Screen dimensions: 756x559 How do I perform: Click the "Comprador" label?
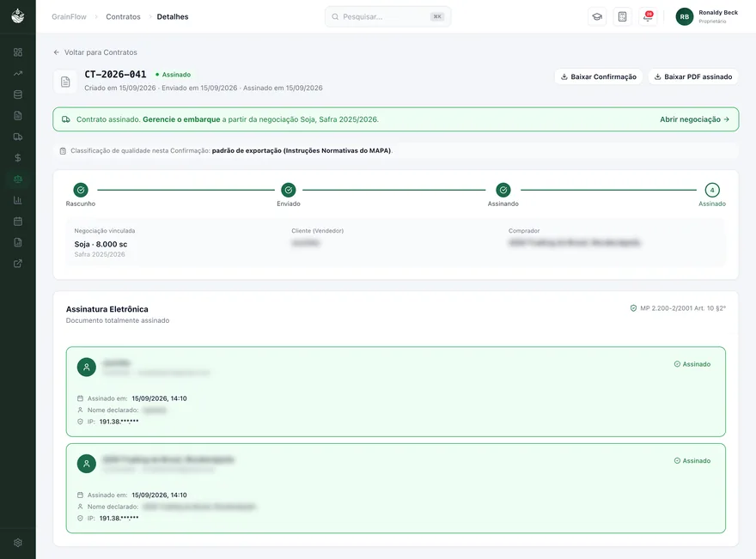[x=524, y=231]
